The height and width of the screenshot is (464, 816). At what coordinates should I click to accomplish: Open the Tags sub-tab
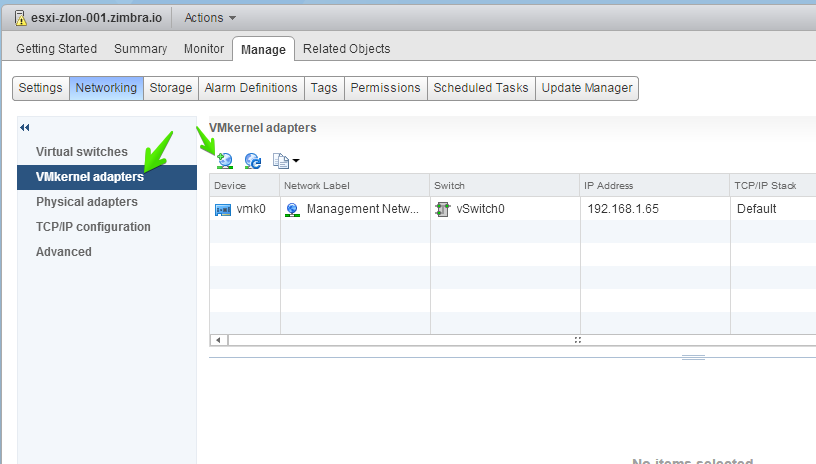(324, 88)
